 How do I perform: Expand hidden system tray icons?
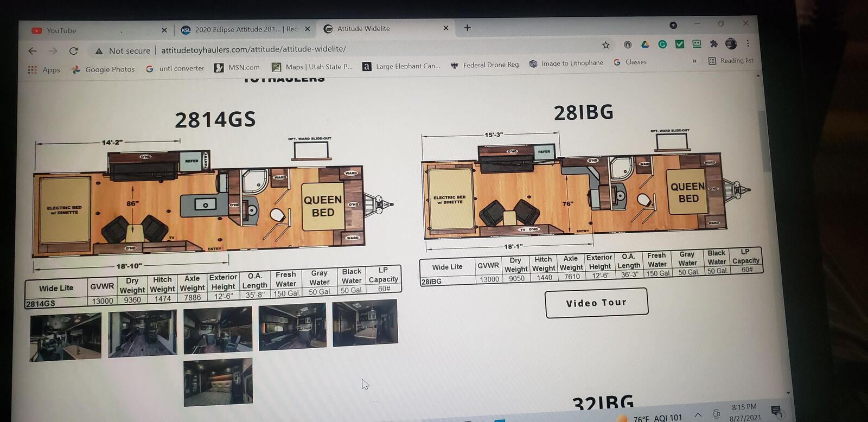click(x=698, y=415)
